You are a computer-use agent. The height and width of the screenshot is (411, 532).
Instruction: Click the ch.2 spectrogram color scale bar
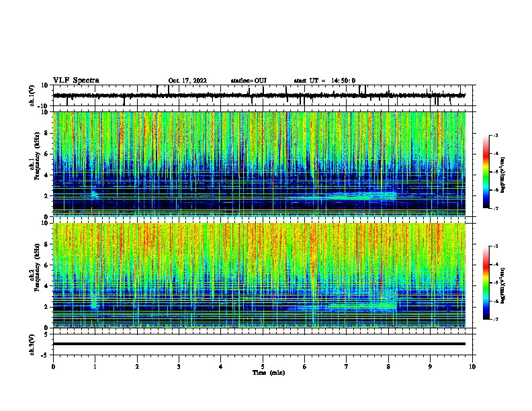(x=486, y=283)
